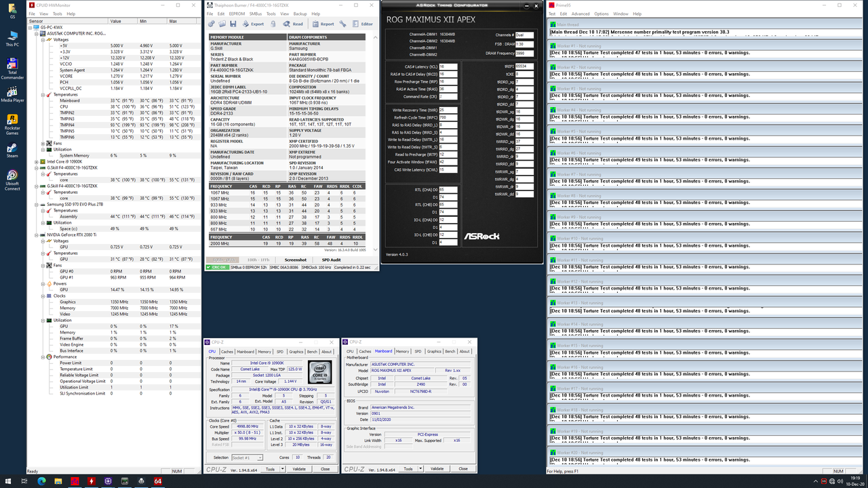Switch to the Caches tab in left CPU-Z
868x488 pixels.
pyautogui.click(x=227, y=352)
